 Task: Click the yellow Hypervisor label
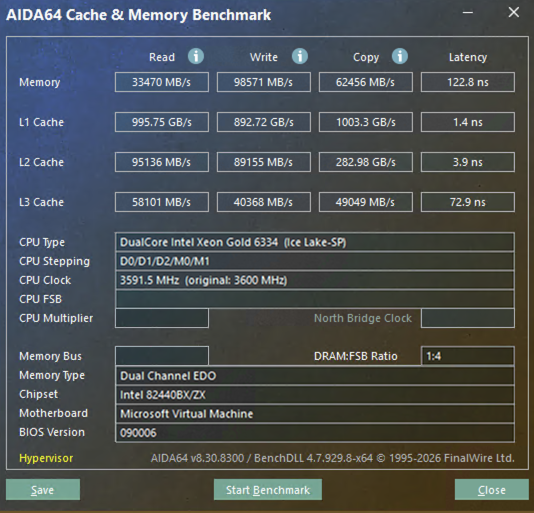(x=46, y=458)
